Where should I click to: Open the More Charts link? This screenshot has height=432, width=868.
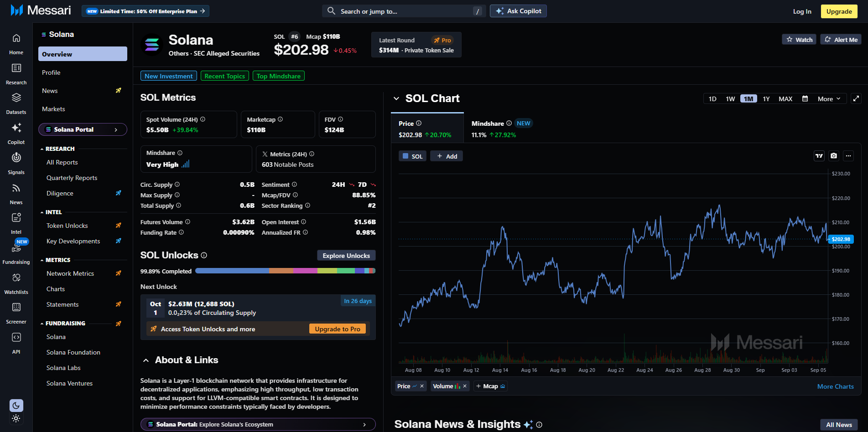coord(835,386)
